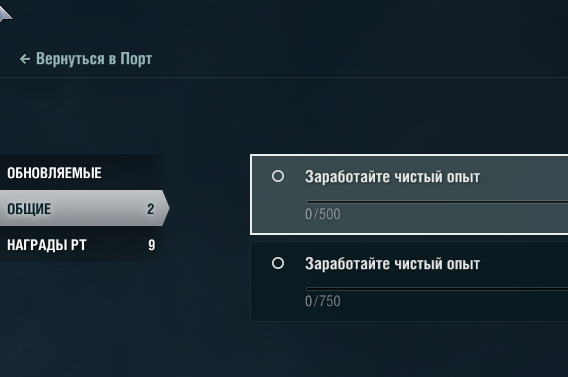
Task: Click the progress bar above 0/500
Action: coord(437,202)
